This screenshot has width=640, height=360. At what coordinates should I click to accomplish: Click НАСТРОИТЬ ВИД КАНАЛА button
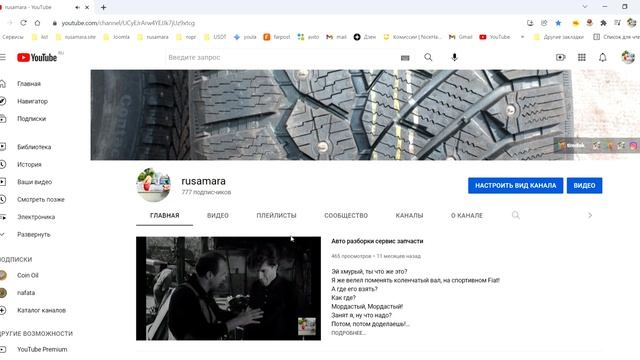point(516,185)
